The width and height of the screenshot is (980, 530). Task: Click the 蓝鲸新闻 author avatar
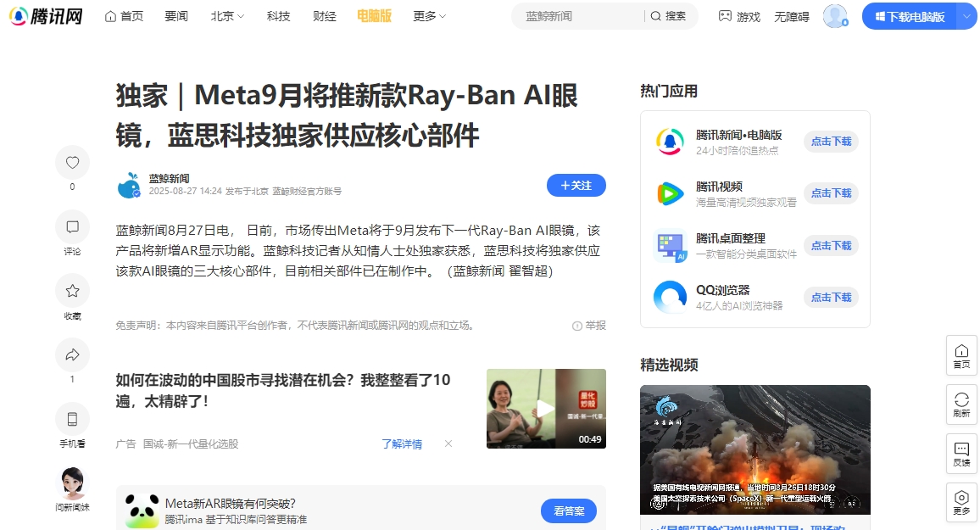[x=130, y=185]
